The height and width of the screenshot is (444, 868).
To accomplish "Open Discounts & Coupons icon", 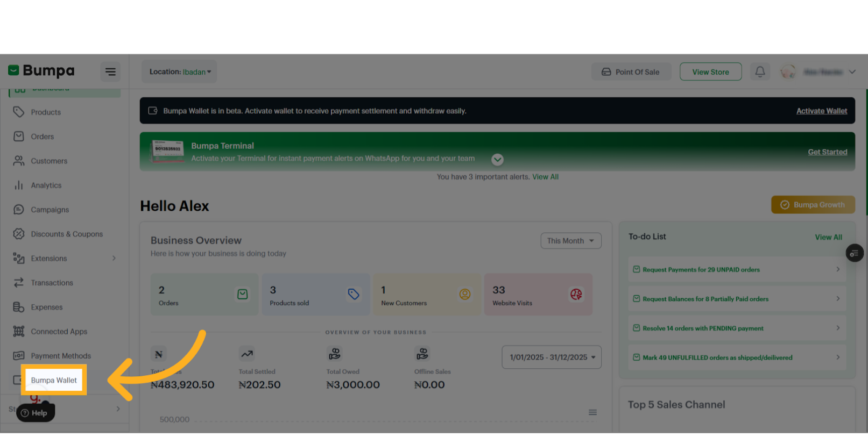I will click(x=19, y=234).
